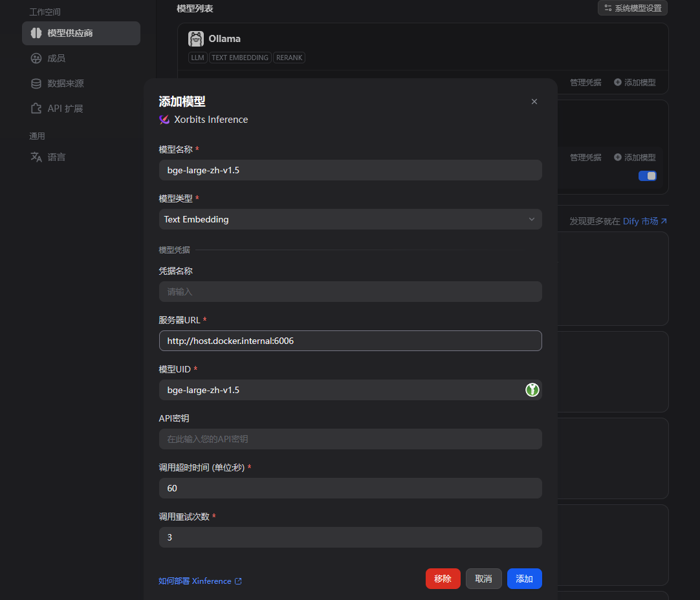This screenshot has height=600, width=700.
Task: Click the blue 添加 button
Action: click(525, 579)
